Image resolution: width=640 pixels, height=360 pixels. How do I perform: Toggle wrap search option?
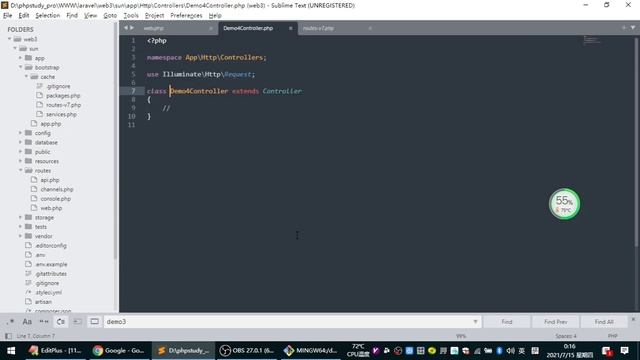pyautogui.click(x=60, y=322)
